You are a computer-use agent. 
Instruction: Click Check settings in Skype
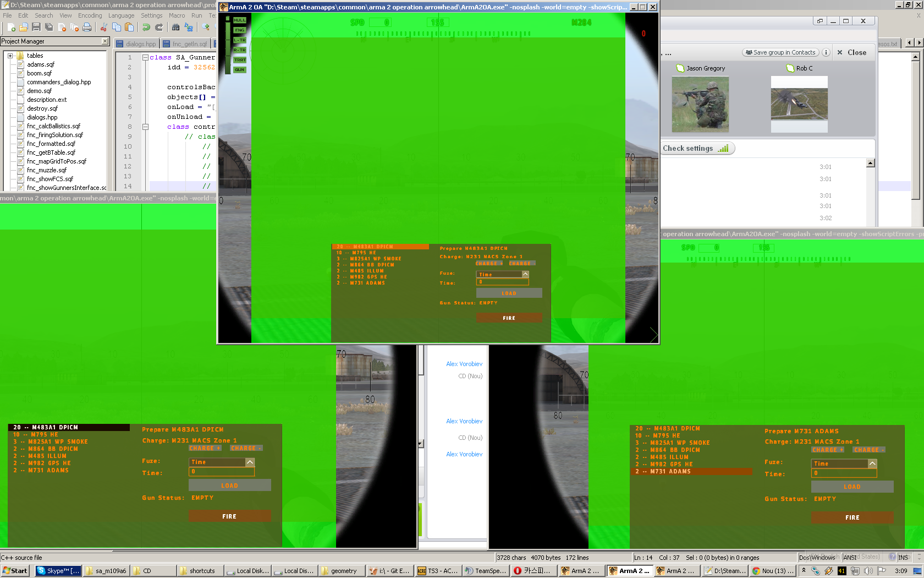(696, 148)
